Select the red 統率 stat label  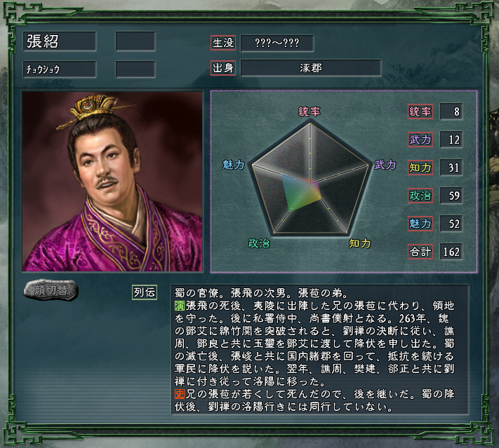[420, 111]
